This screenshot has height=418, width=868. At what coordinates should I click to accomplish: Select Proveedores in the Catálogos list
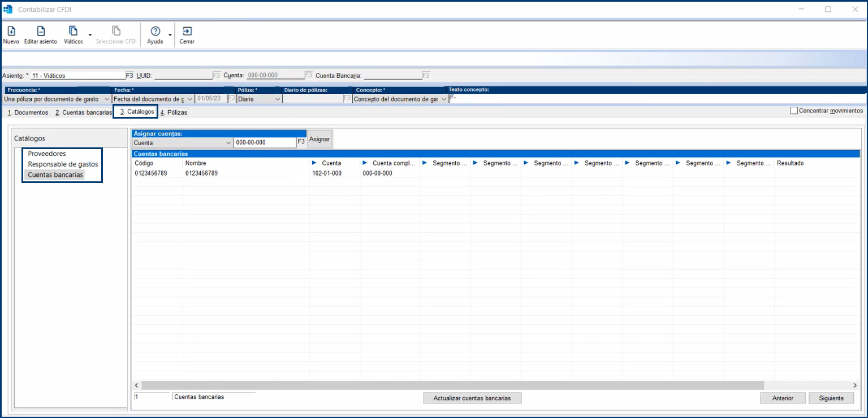[x=47, y=154]
